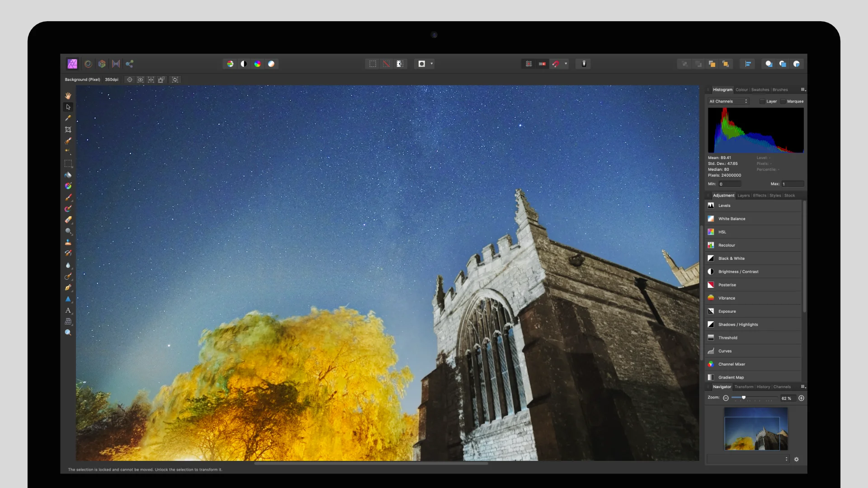868x488 pixels.
Task: Open the Histogram panel menu
Action: pyautogui.click(x=802, y=89)
